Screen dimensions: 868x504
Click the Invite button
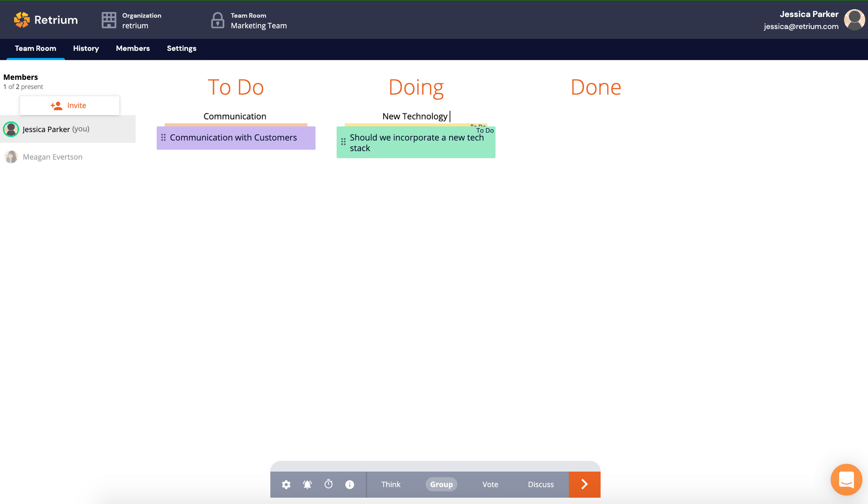tap(69, 105)
